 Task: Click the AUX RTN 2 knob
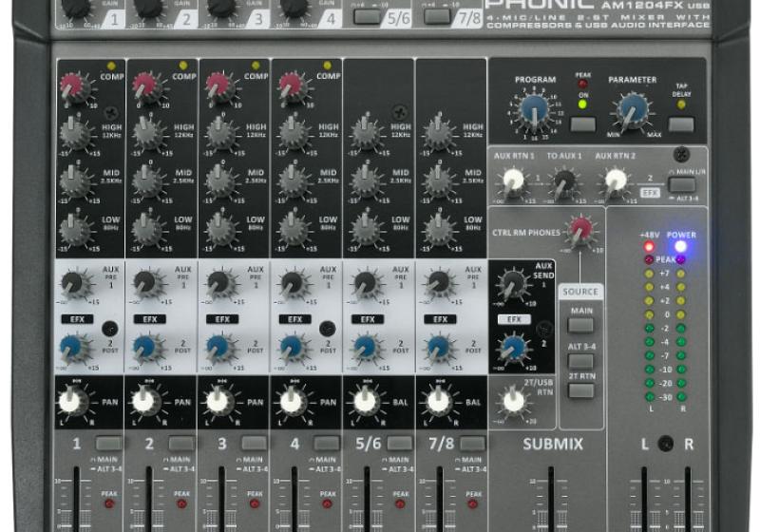click(616, 181)
